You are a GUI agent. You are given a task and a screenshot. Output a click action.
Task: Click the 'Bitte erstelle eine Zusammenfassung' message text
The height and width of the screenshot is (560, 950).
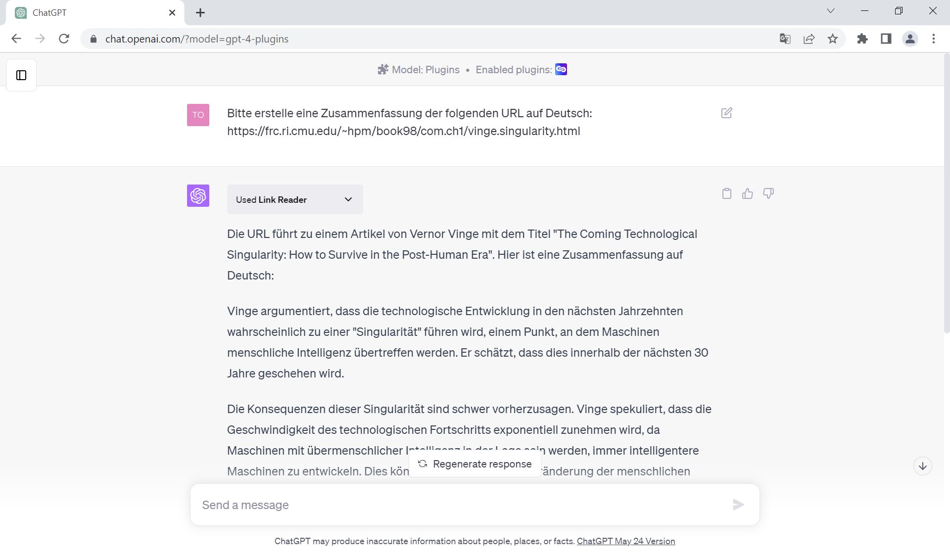coord(410,113)
